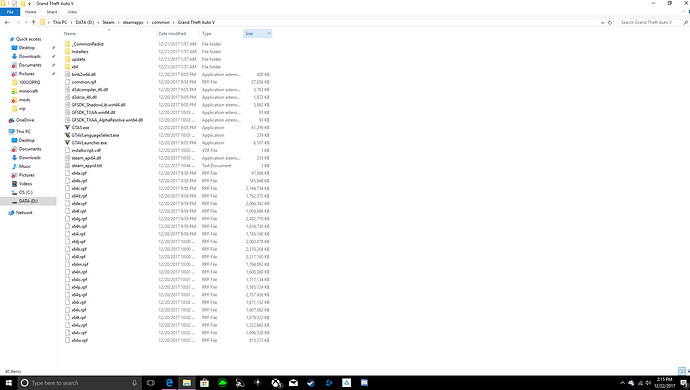The width and height of the screenshot is (690, 390).
Task: Click the Up folder arrow
Action: [33, 22]
